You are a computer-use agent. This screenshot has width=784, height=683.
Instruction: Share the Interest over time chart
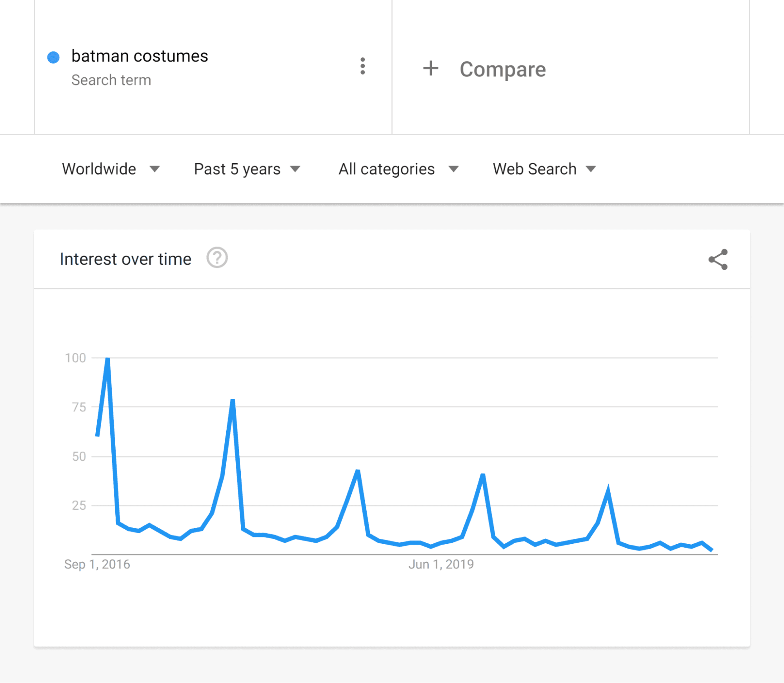pyautogui.click(x=718, y=260)
